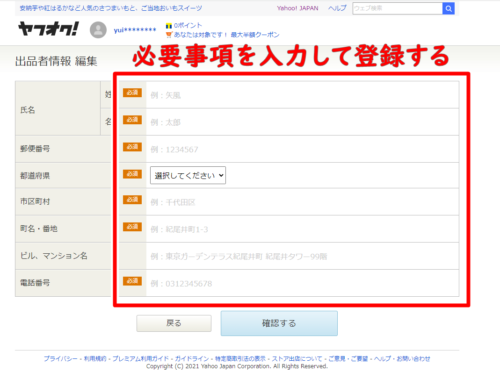Click the Copyright 2021 Yahoo Japan text

[237, 366]
